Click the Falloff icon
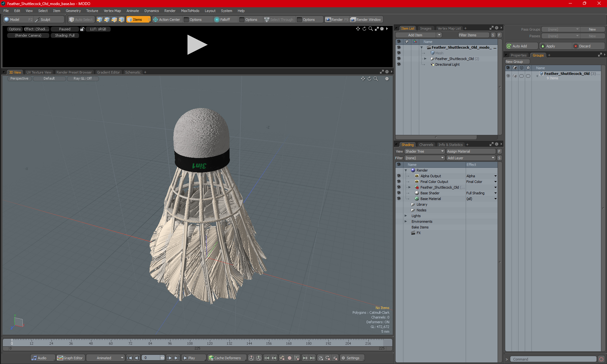Screen dimensions: 607x364 [x=217, y=20]
